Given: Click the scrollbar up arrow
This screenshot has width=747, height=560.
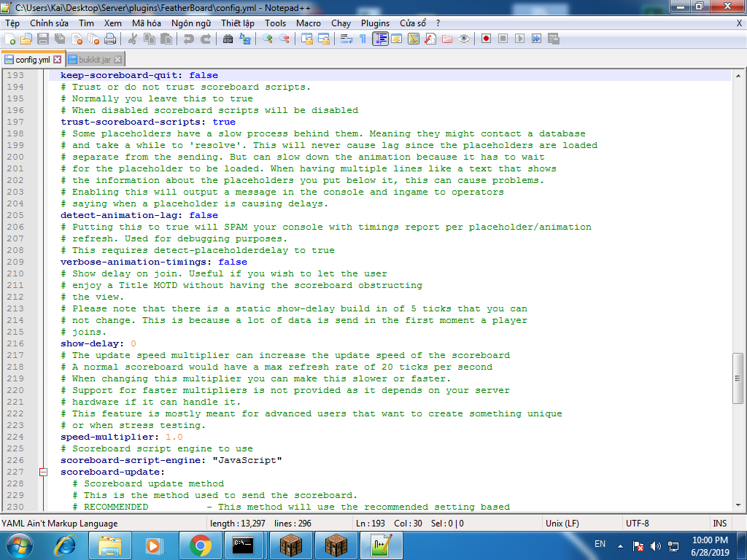Looking at the screenshot, I should click(738, 75).
